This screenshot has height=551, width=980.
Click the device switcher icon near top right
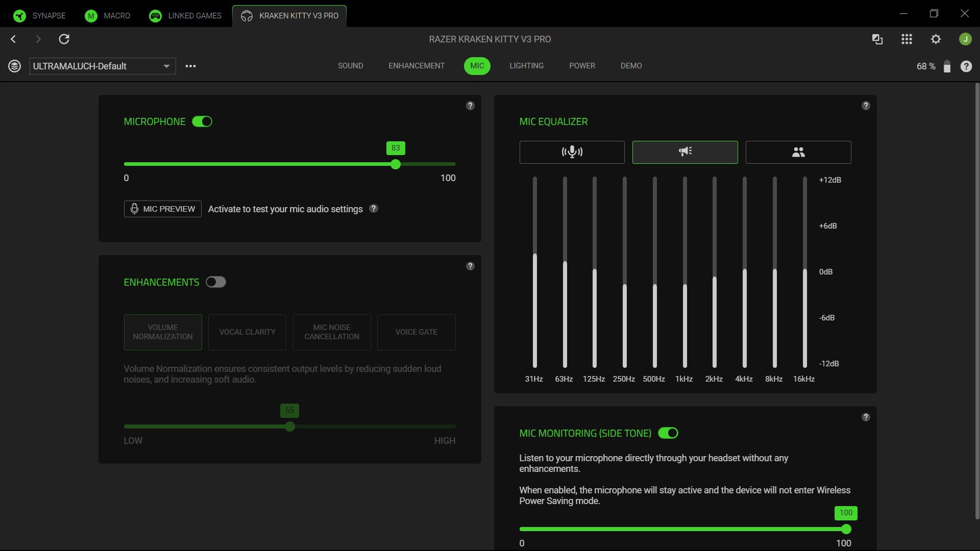pyautogui.click(x=877, y=39)
